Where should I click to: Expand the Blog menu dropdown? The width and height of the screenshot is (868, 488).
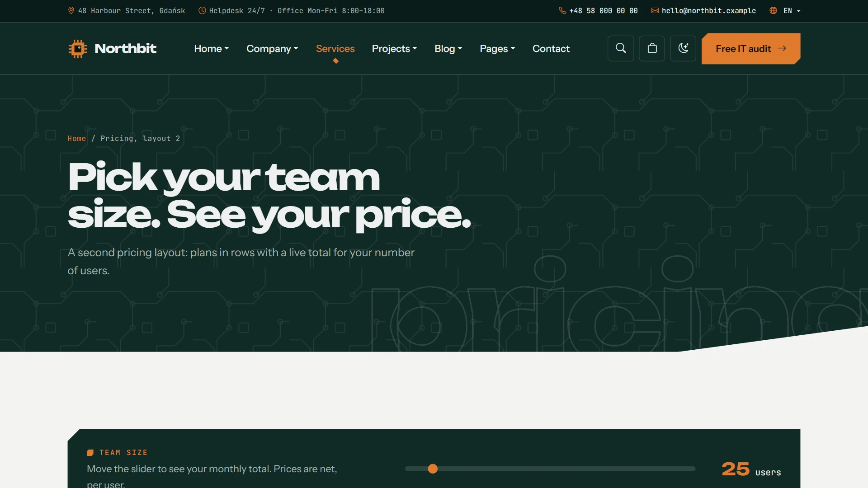(x=448, y=48)
